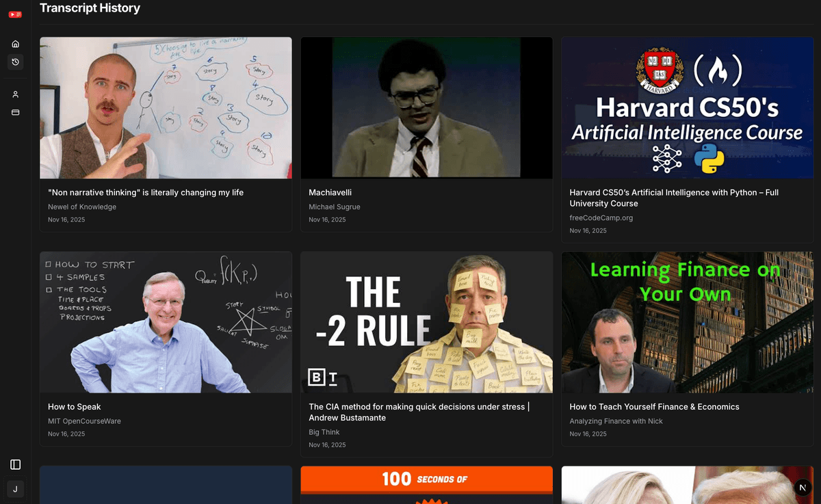
Task: Toggle the sidebar panel collapse icon
Action: 15,464
